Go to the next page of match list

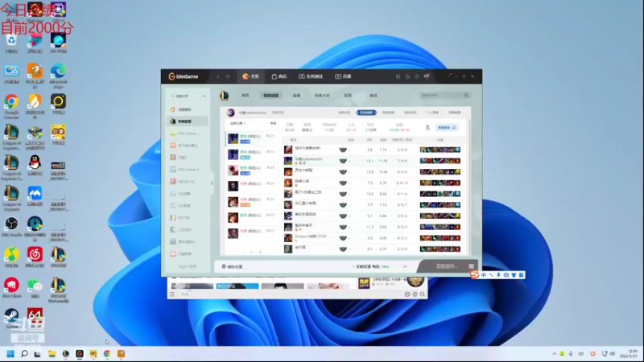(x=260, y=252)
